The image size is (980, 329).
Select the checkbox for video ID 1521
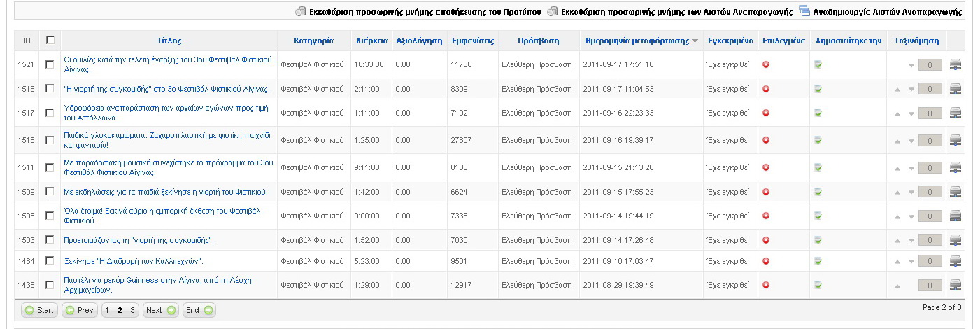pos(50,64)
